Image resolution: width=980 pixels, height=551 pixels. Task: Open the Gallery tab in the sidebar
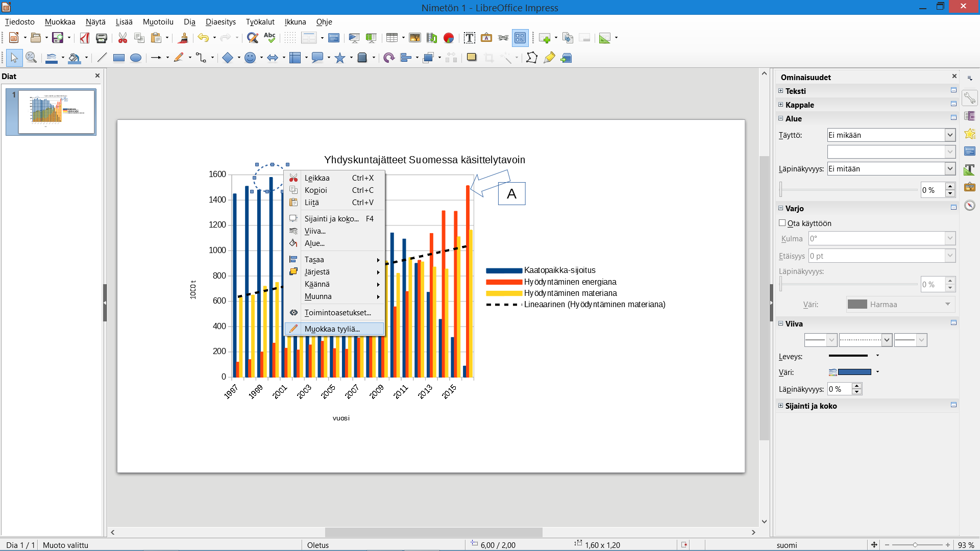click(970, 187)
